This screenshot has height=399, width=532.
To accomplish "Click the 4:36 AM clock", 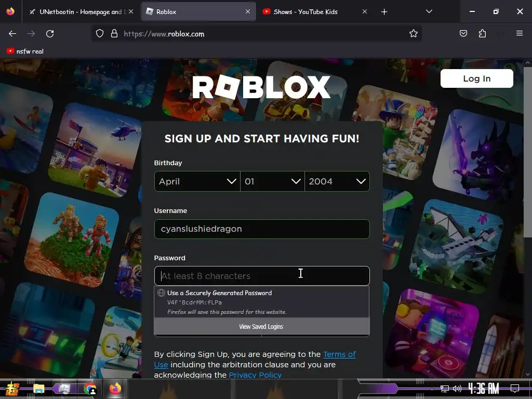I will (x=484, y=389).
